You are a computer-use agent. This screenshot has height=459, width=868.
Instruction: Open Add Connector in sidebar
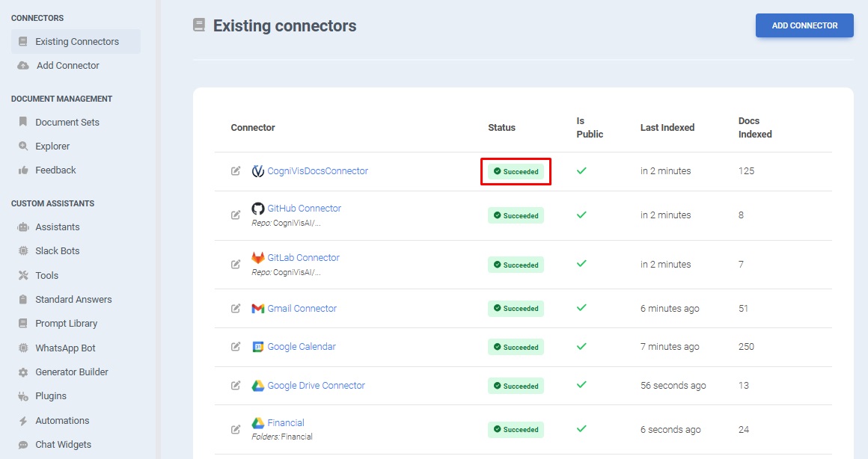click(67, 65)
